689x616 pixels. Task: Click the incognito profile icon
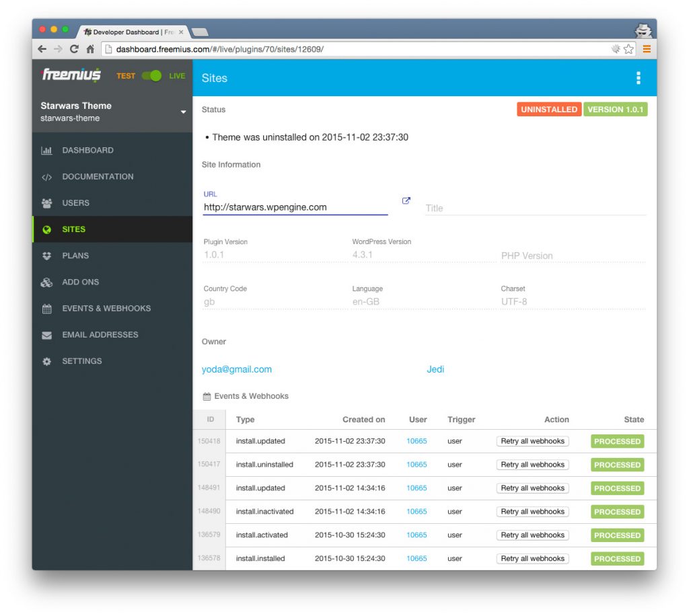643,31
